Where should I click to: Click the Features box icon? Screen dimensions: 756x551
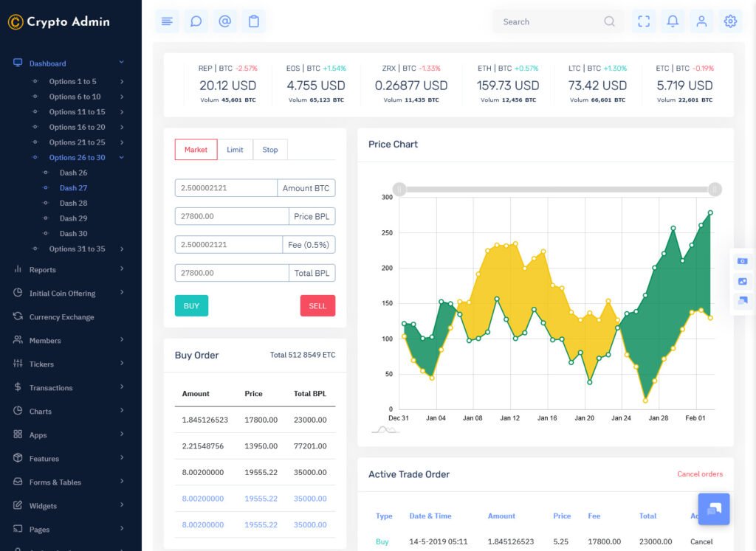(18, 457)
